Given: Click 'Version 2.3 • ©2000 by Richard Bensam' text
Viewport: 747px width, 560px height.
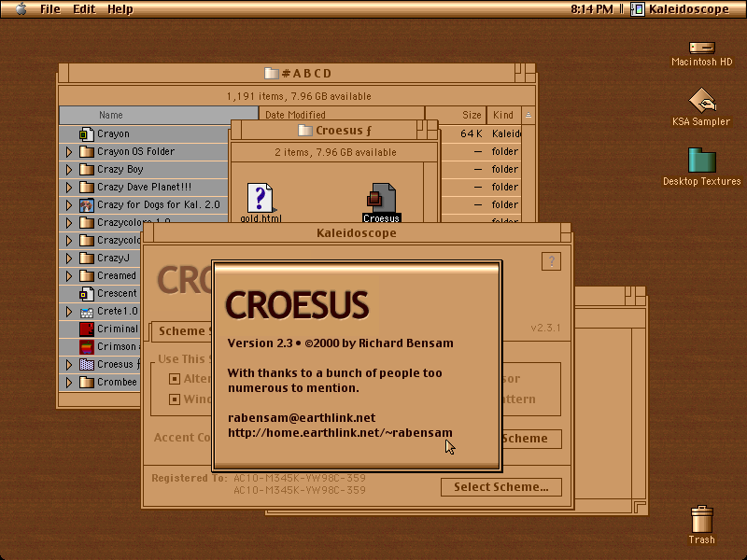Looking at the screenshot, I should pos(340,343).
